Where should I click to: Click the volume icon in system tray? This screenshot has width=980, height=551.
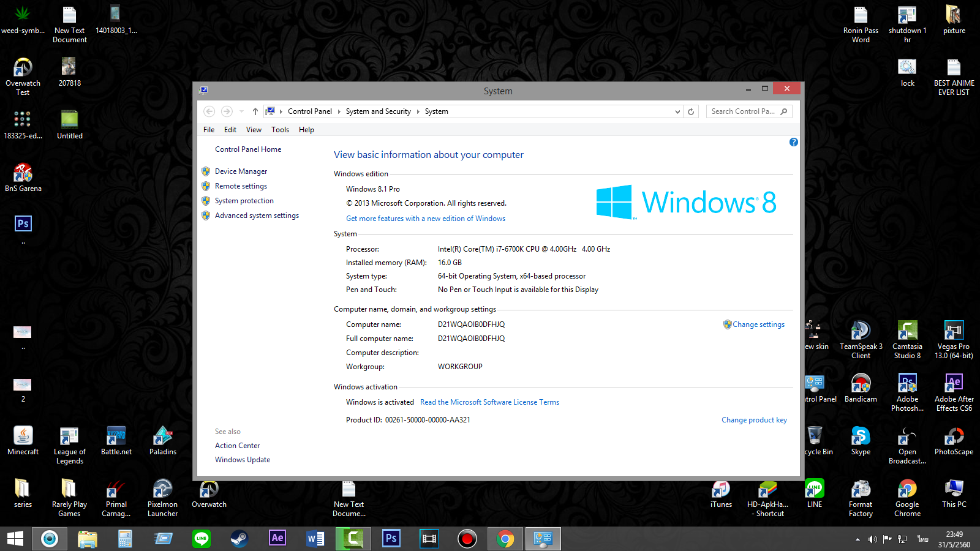pos(872,539)
